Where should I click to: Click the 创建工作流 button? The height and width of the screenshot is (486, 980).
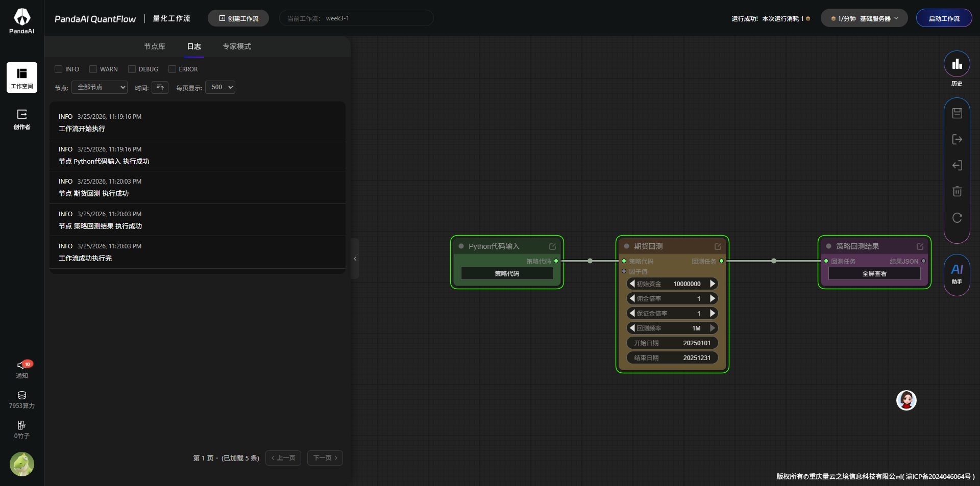point(238,18)
